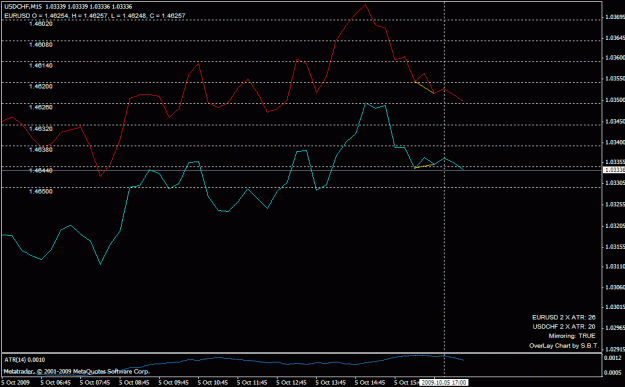This screenshot has height=387, width=625.
Task: Click the 5 Oct 10:45 time label
Action: click(x=213, y=383)
